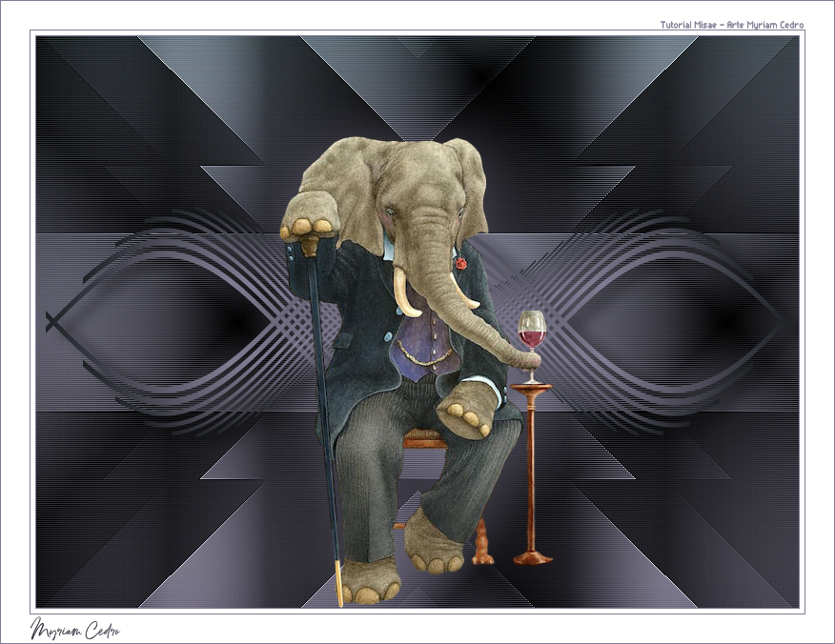Image resolution: width=835 pixels, height=644 pixels.
Task: Select the carved wooden stool leg
Action: pos(482,545)
